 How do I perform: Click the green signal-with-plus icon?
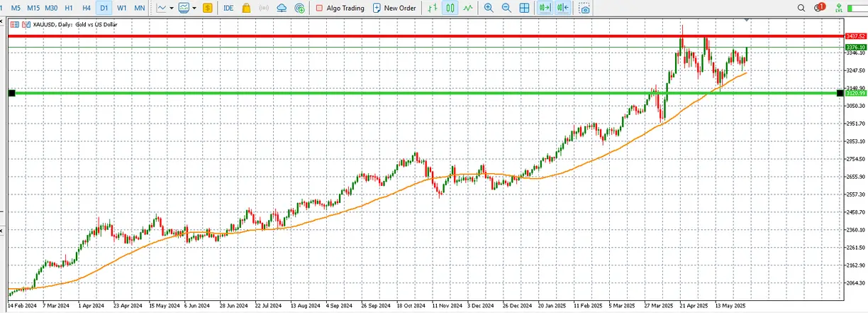tap(300, 8)
